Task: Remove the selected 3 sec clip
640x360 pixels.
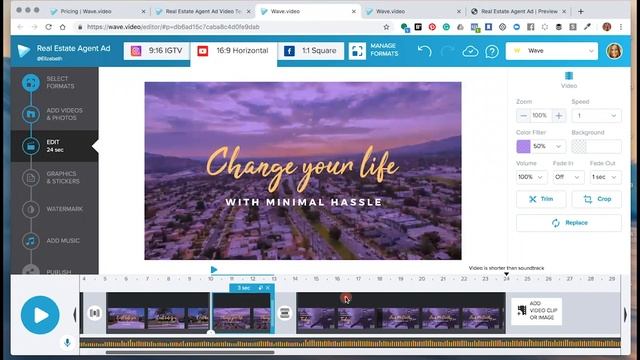Action: coord(268,288)
